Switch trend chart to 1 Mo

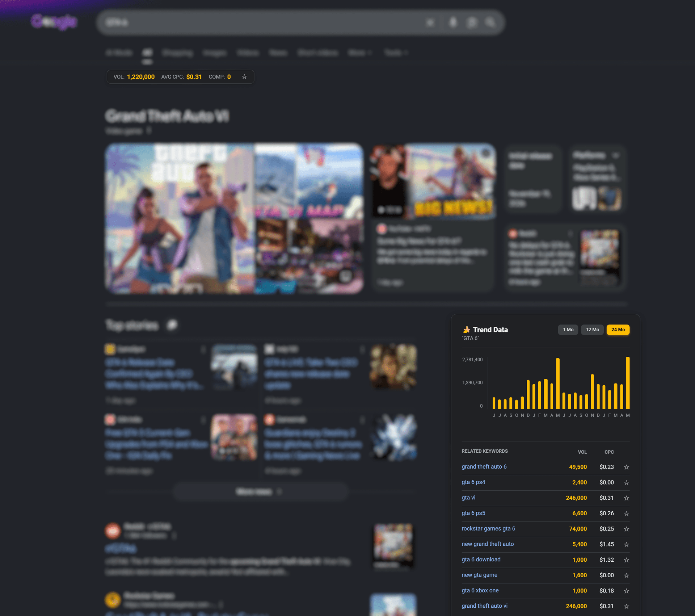(x=568, y=330)
